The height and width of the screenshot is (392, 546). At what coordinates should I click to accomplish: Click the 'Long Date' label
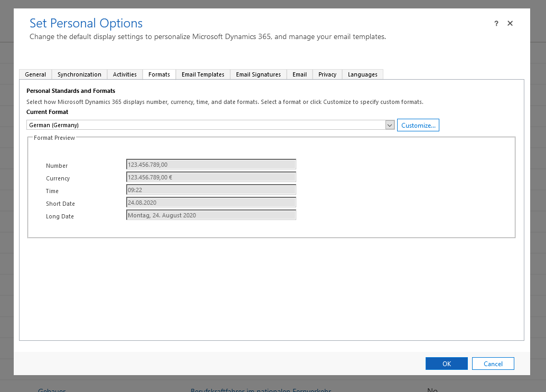point(60,216)
